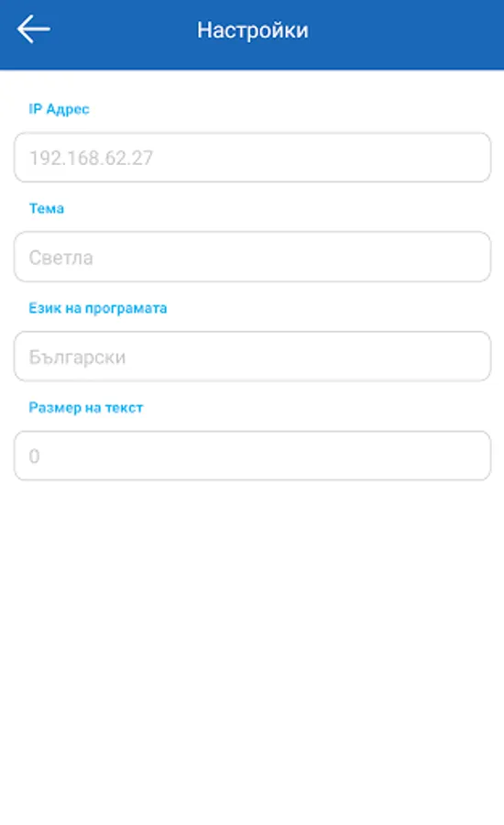This screenshot has height=825, width=504.
Task: Select the IP address value 192.168.62.27
Action: (x=91, y=158)
